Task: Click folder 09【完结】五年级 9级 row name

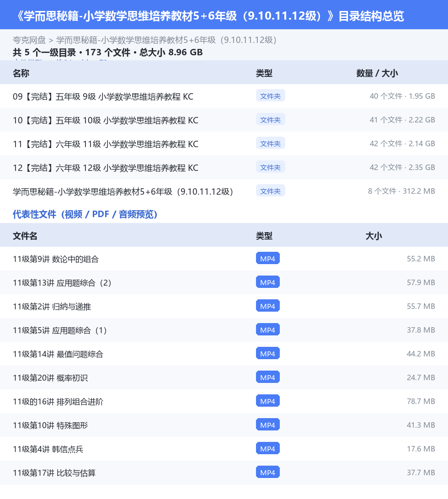Action: tap(103, 96)
